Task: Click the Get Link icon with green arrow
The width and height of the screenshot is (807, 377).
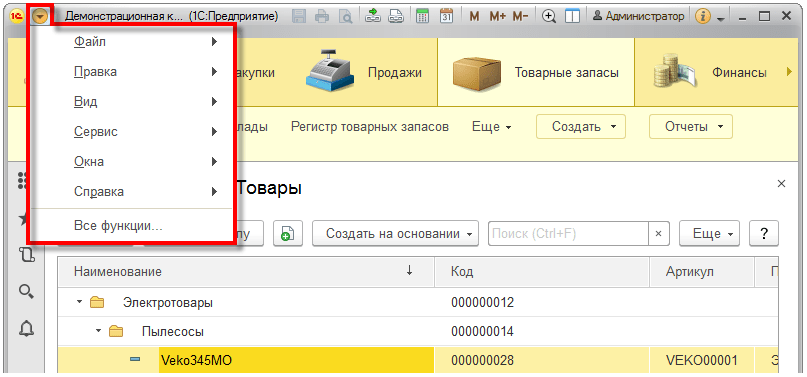Action: click(373, 16)
